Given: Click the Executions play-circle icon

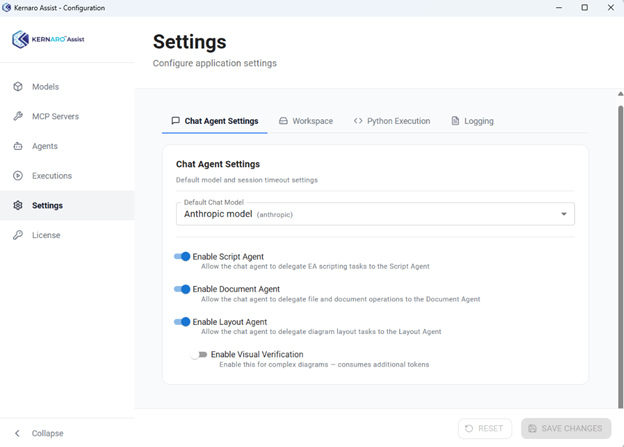Looking at the screenshot, I should (x=18, y=176).
